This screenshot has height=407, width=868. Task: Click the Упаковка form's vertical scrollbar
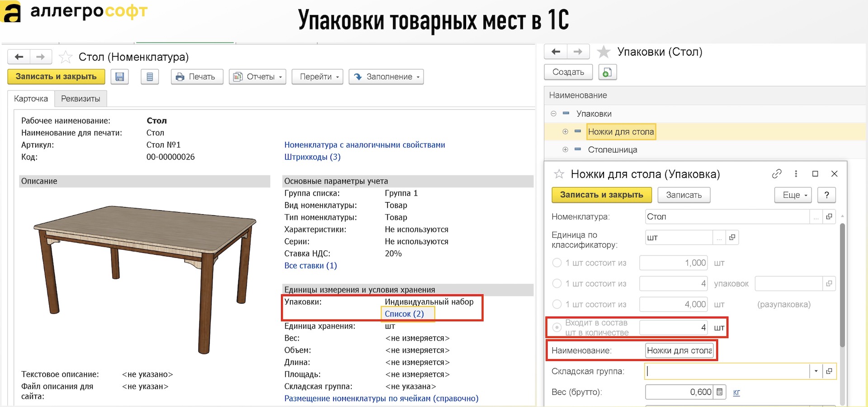842,285
